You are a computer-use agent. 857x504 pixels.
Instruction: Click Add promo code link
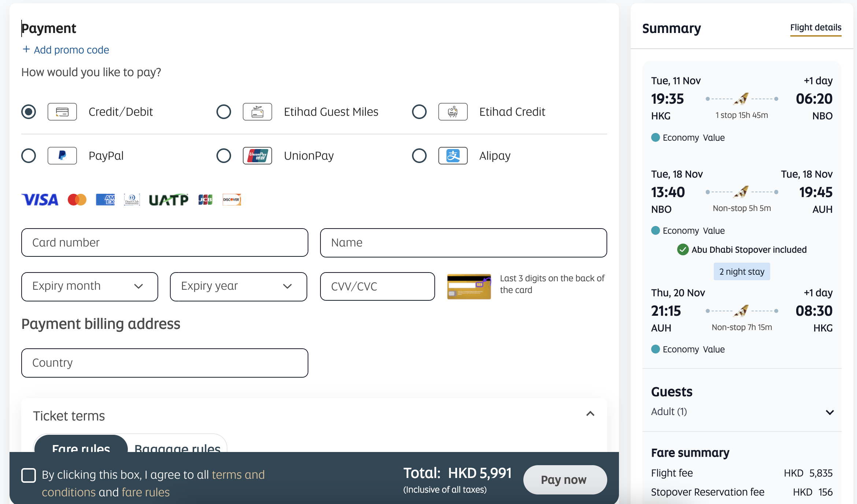coord(71,50)
